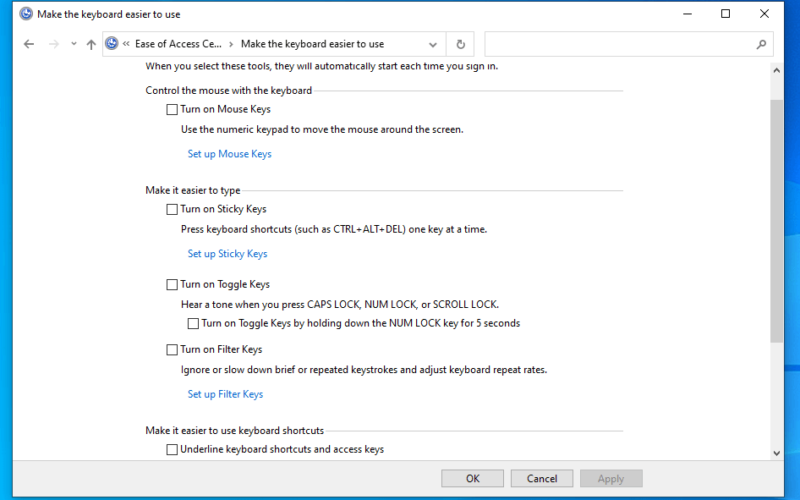
Task: Click the OK button
Action: click(472, 479)
